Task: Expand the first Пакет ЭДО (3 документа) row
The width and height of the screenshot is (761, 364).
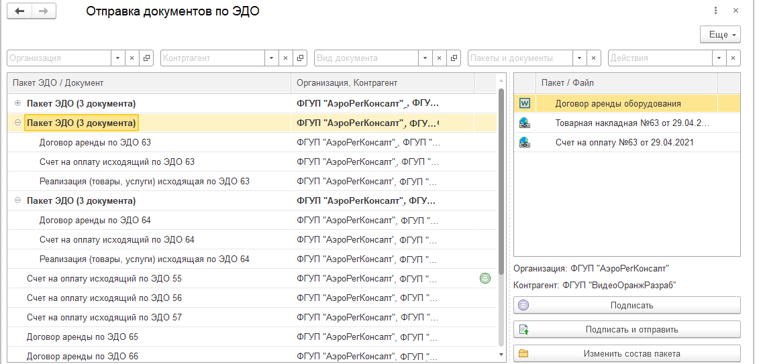Action: click(18, 103)
